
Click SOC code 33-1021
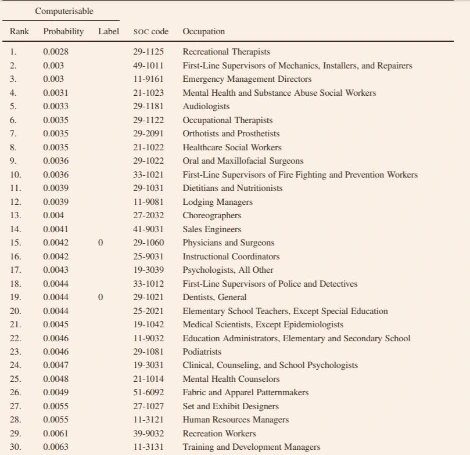[x=148, y=175]
